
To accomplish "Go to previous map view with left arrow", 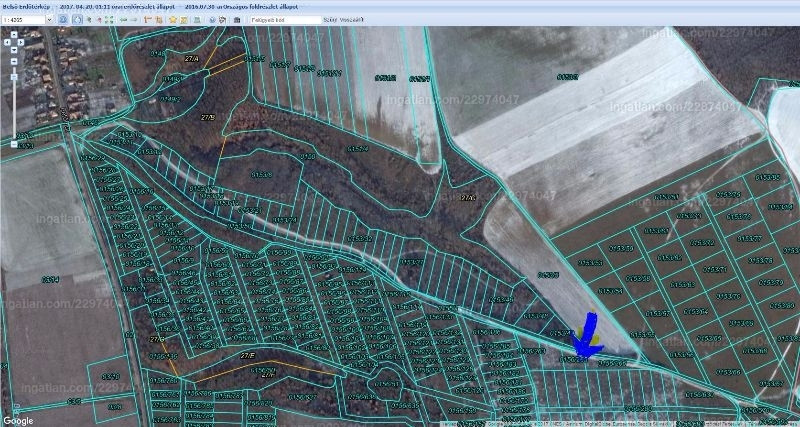I will point(122,20).
